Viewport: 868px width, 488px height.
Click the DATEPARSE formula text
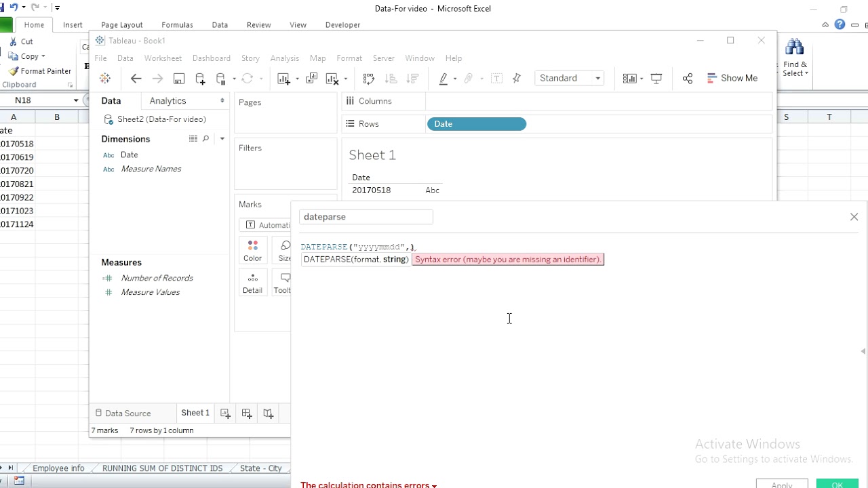coord(357,247)
